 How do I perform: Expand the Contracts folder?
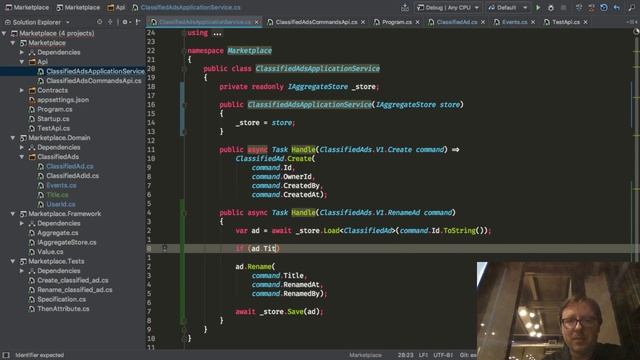[x=22, y=90]
